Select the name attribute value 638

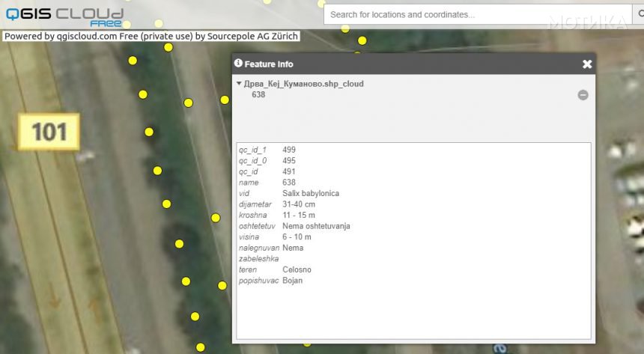tap(289, 183)
